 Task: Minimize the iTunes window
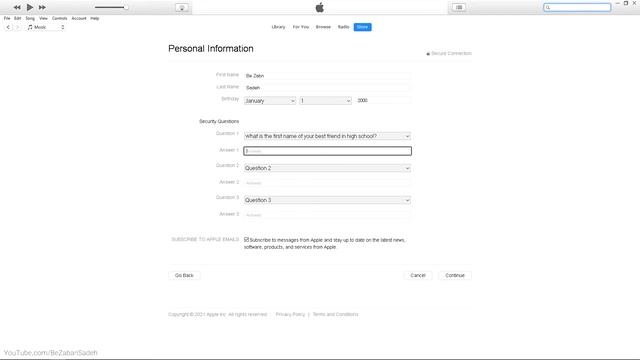point(618,3)
